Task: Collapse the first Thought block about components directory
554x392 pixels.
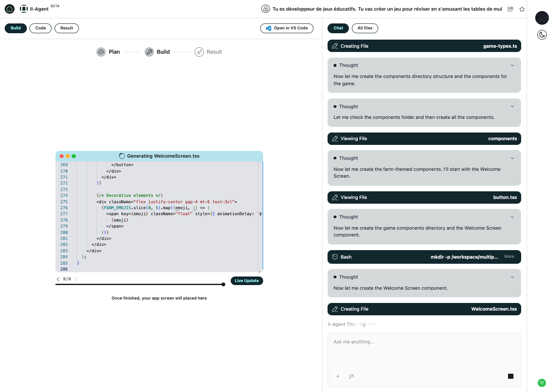Action: tap(512, 66)
